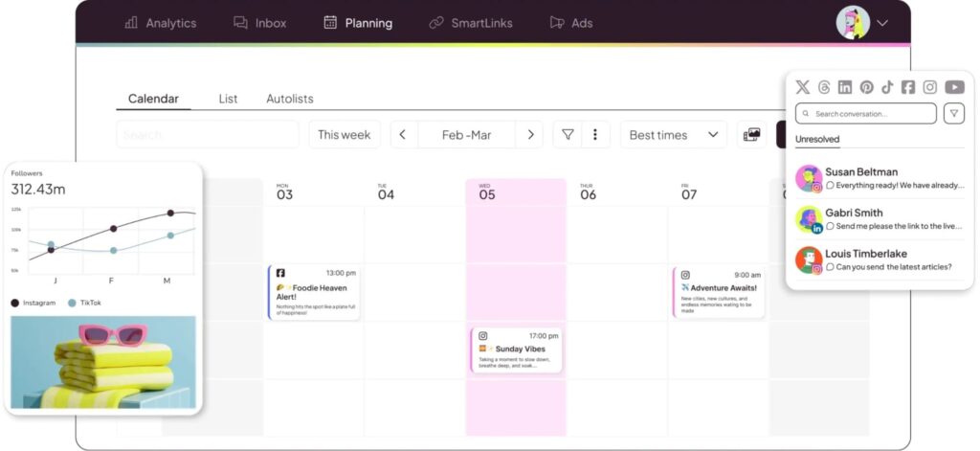Image resolution: width=980 pixels, height=451 pixels.
Task: Filter conversations by X (Twitter) icon
Action: pos(802,87)
